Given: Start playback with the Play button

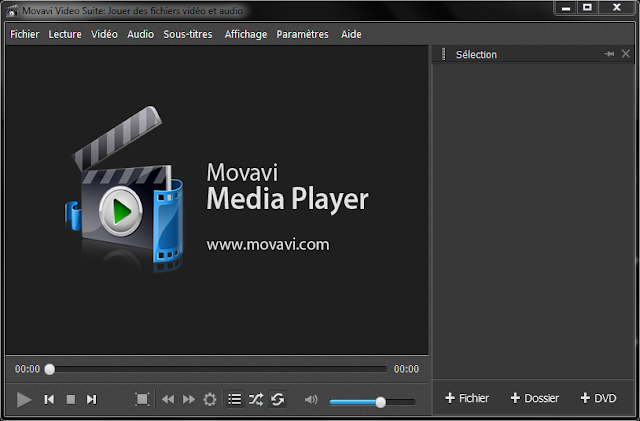Looking at the screenshot, I should click(x=24, y=399).
